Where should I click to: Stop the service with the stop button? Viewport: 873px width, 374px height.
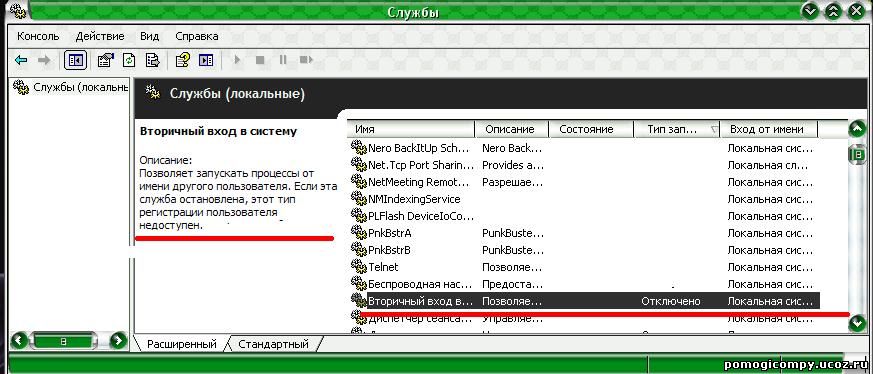click(x=260, y=60)
